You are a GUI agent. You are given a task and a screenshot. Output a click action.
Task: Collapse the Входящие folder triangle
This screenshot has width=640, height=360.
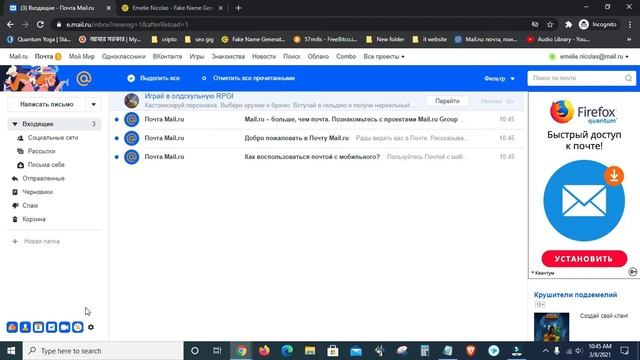coord(15,124)
